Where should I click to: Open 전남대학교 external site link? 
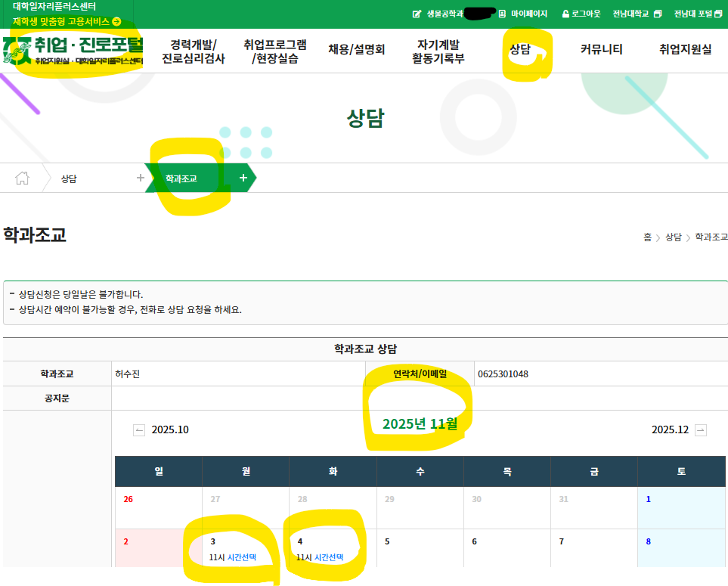[x=636, y=14]
